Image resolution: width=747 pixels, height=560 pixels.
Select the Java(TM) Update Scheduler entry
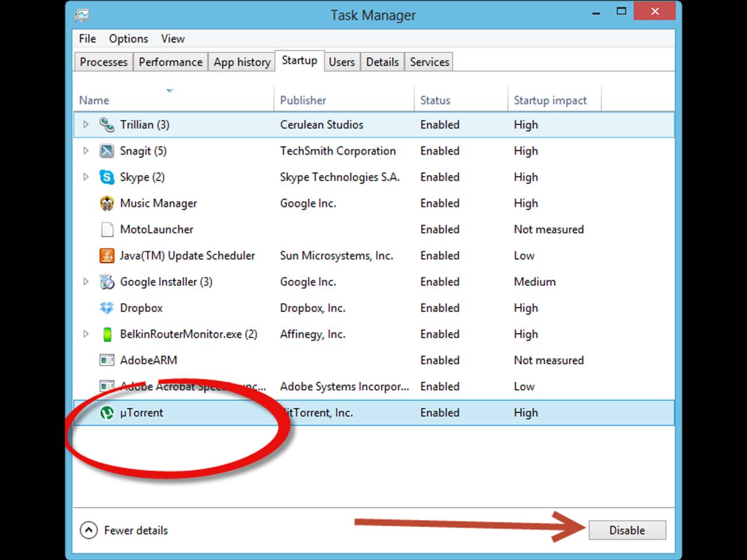(187, 256)
